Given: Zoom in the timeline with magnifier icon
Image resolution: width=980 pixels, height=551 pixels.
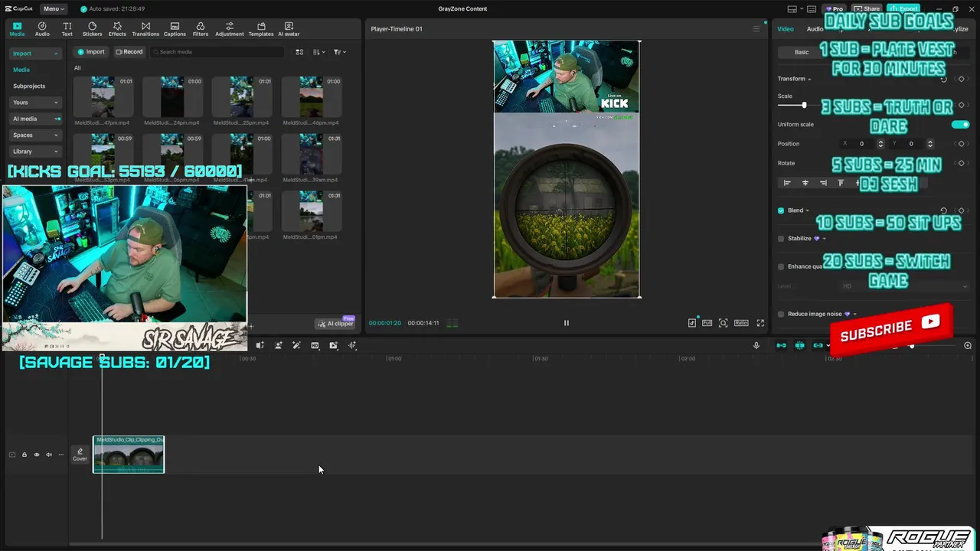Looking at the screenshot, I should 968,345.
